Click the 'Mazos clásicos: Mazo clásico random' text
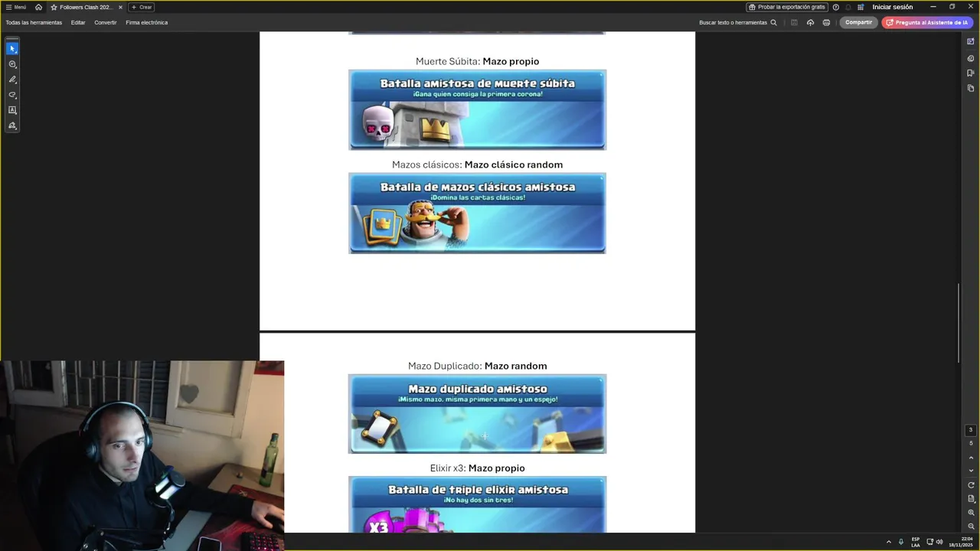The width and height of the screenshot is (980, 551). point(477,165)
